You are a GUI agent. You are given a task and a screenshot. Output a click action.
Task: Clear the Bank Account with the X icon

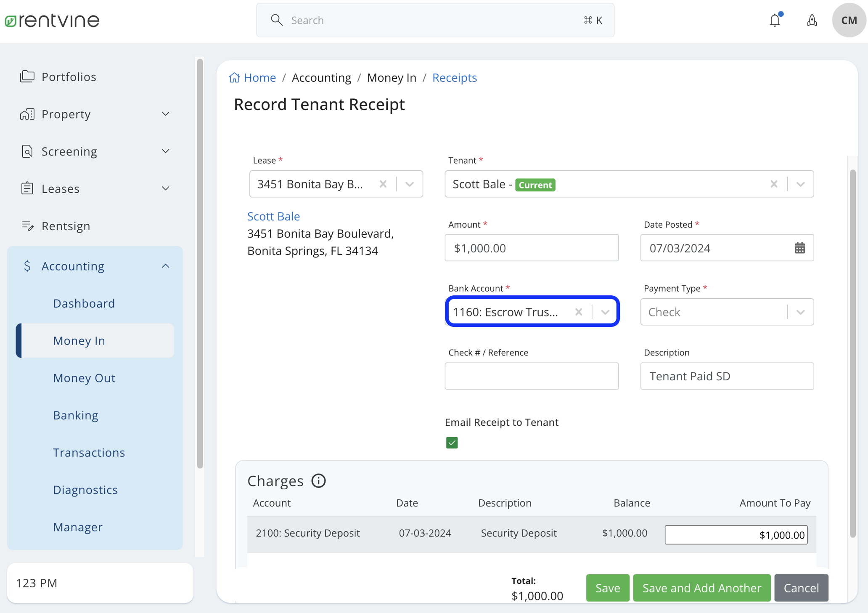pyautogui.click(x=579, y=312)
